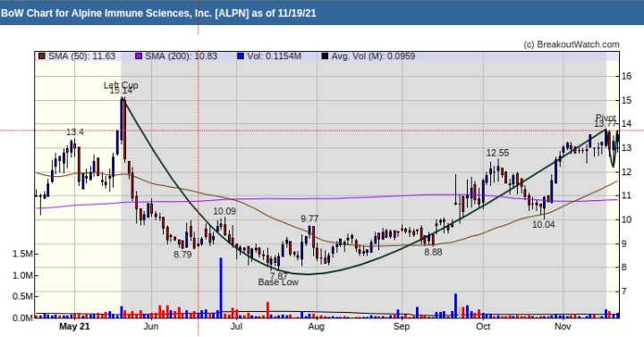Screen dimensions: 644x337
Task: Select the SMA (50): 11.63 legend text
Action: click(81, 56)
